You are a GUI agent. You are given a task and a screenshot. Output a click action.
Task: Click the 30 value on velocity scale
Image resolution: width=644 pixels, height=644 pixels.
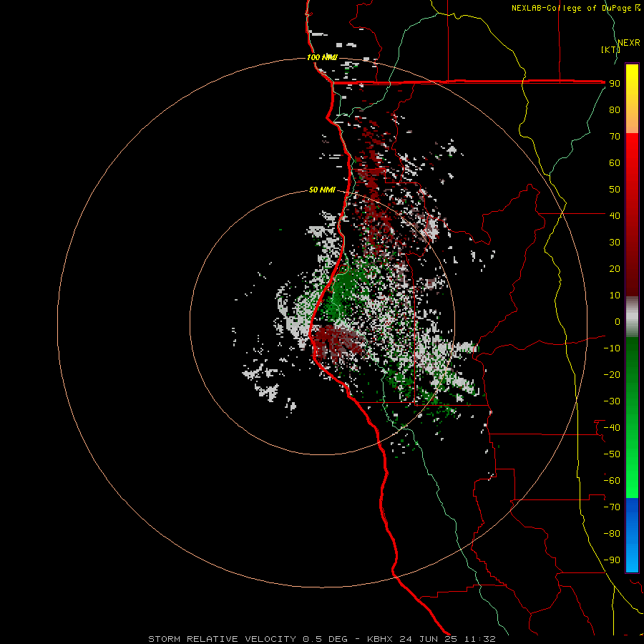[x=615, y=243]
